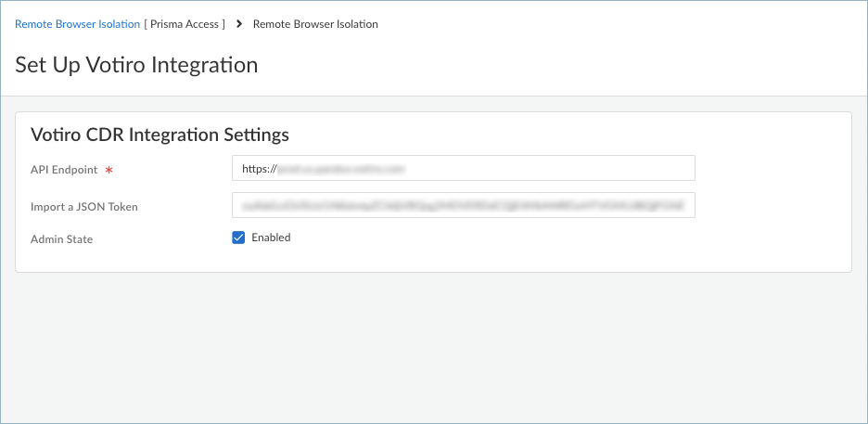Select the current Remote Browser Isolation breadcrumb
This screenshot has height=424, width=868.
pyautogui.click(x=315, y=24)
